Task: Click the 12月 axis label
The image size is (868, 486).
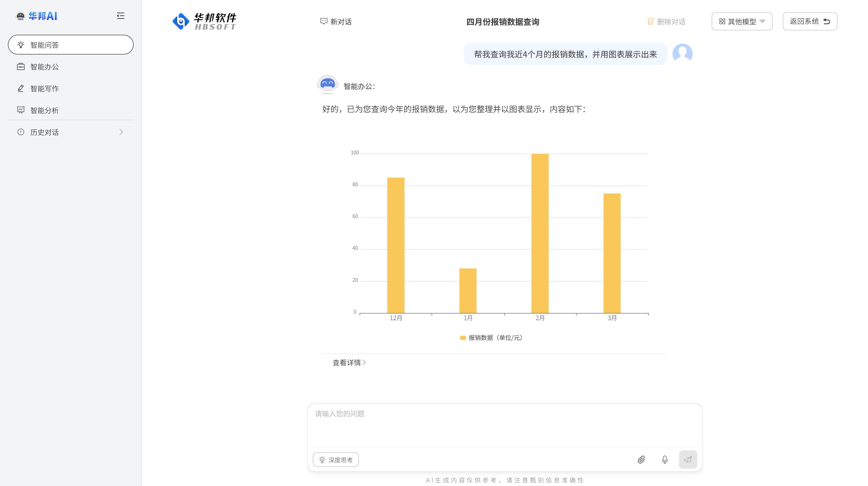Action: (396, 318)
